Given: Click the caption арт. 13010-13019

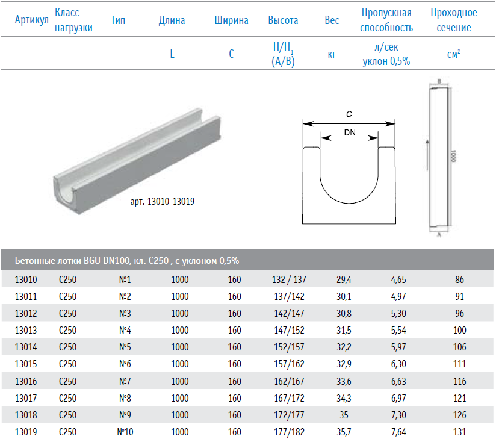Looking at the screenshot, I should point(163,202).
